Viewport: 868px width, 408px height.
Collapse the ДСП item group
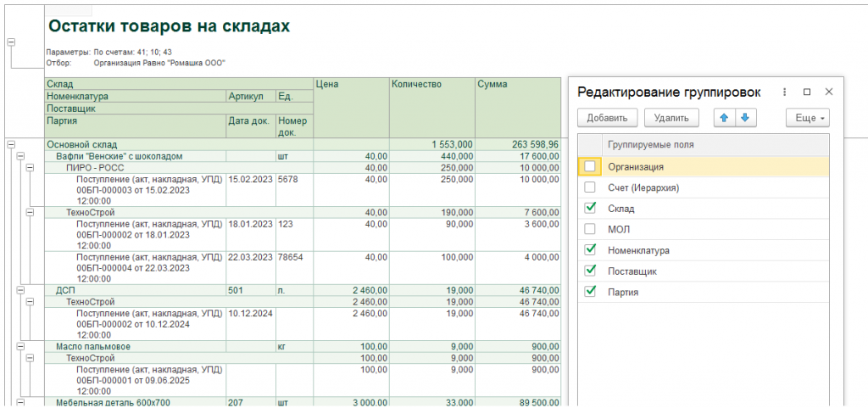20,290
